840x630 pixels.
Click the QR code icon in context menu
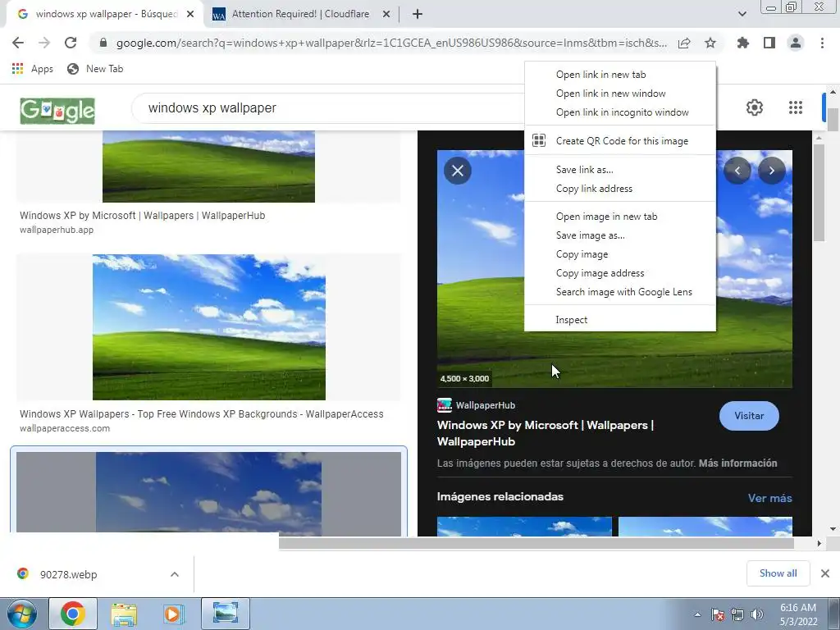tap(539, 140)
